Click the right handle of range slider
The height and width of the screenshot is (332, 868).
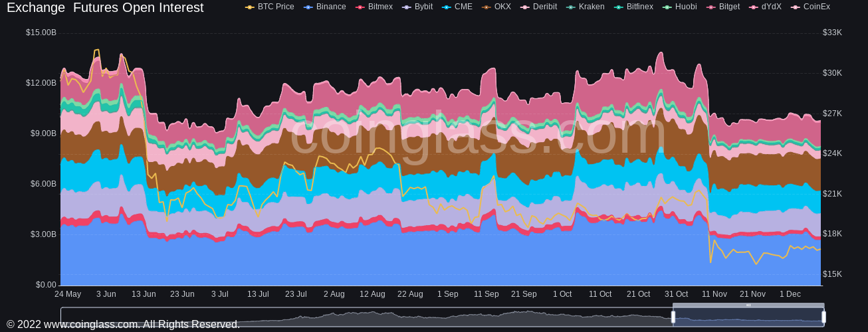coord(824,317)
